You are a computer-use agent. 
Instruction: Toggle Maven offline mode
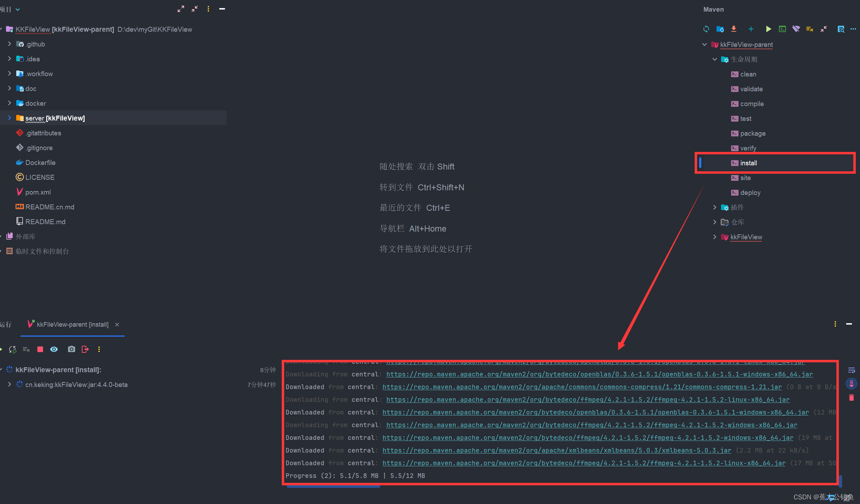(x=796, y=29)
